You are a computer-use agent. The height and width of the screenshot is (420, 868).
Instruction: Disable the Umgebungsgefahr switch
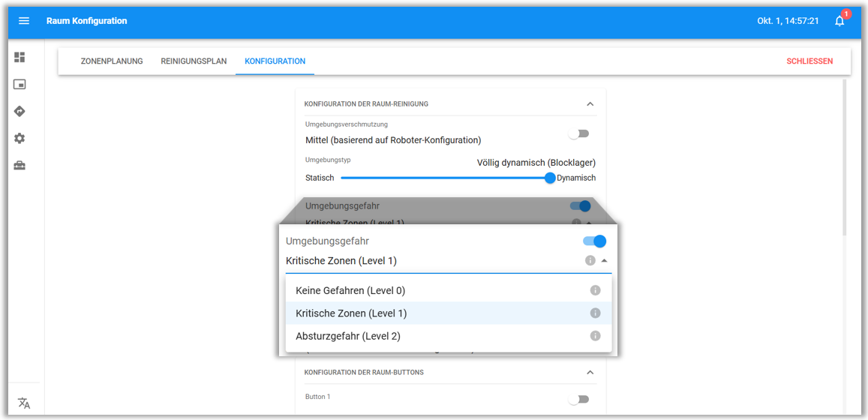(594, 241)
